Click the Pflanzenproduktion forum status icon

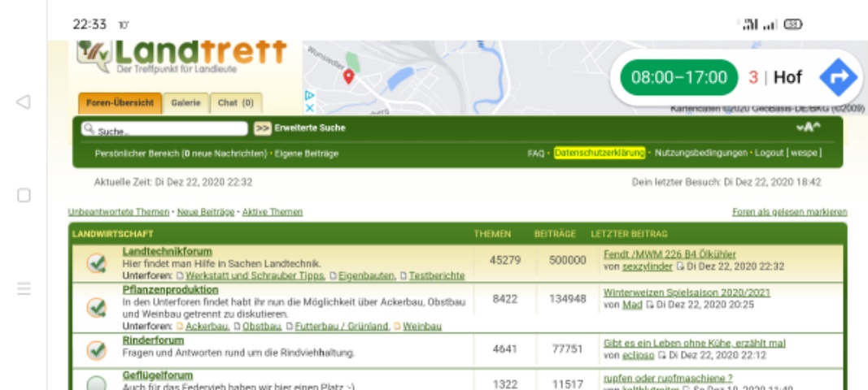(x=97, y=307)
